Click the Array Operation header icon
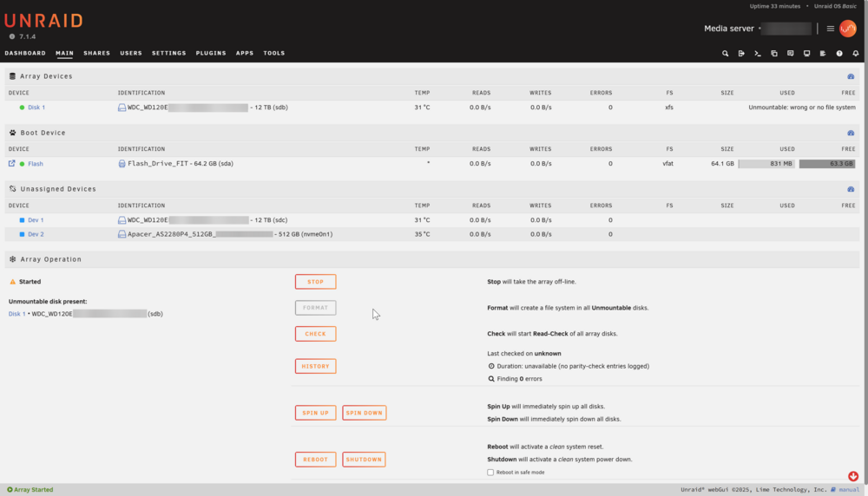The height and width of the screenshot is (496, 868). click(13, 259)
